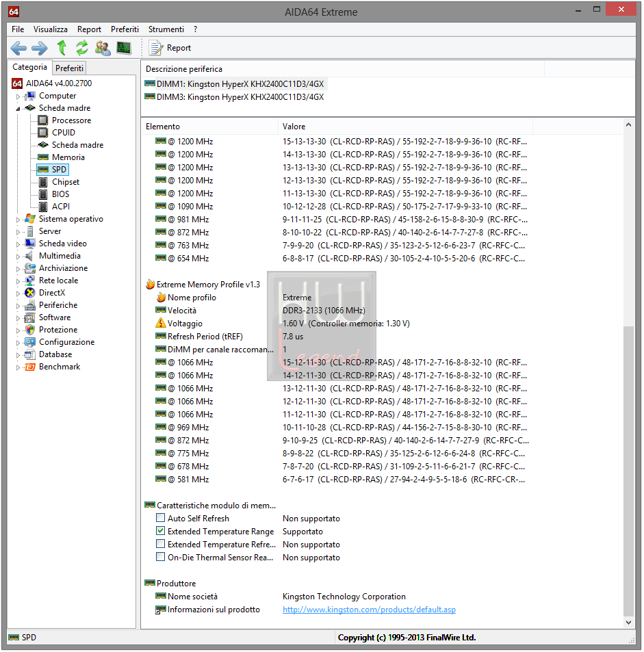Click the Sistema operativo Windows flag icon
644x652 pixels.
pos(30,219)
